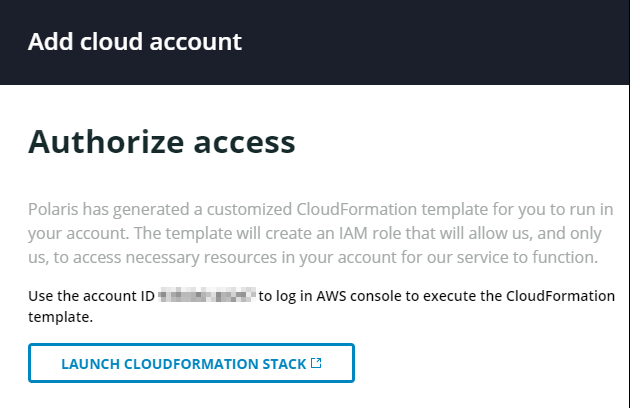
Task: Select the blurred account ID value
Action: pyautogui.click(x=207, y=295)
